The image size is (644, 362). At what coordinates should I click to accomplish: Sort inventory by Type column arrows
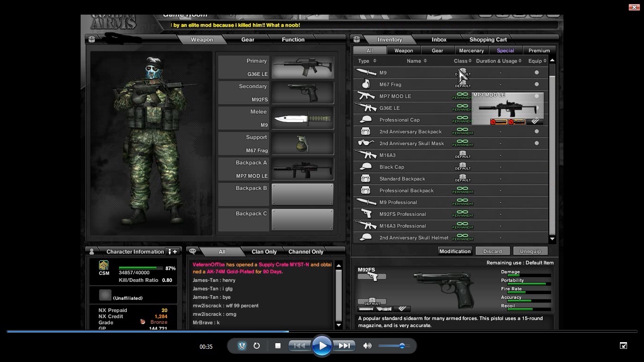coord(374,61)
